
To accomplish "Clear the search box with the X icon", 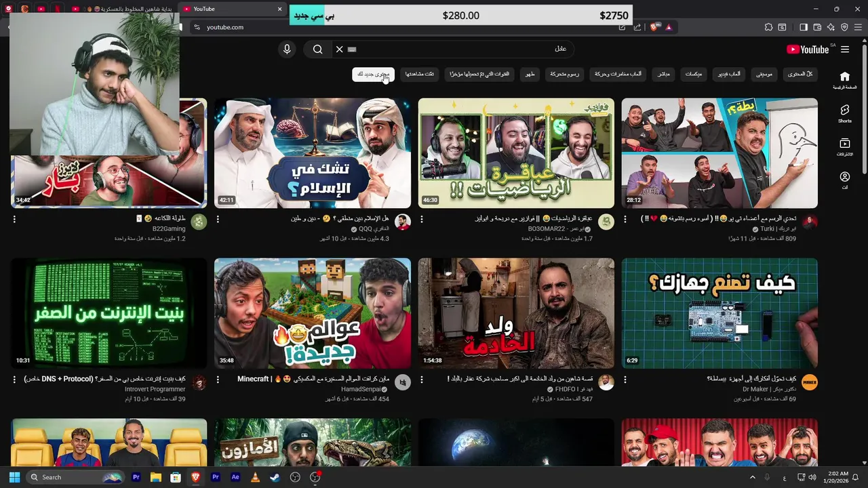I will coord(339,49).
